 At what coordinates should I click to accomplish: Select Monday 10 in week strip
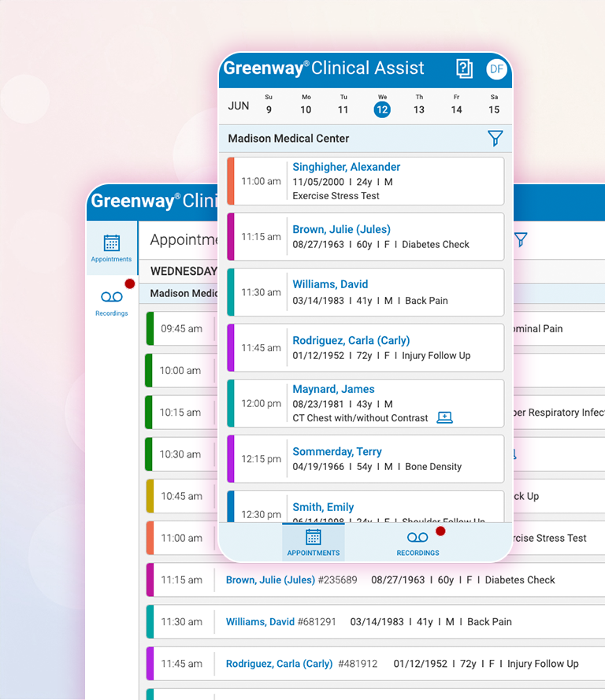point(306,109)
